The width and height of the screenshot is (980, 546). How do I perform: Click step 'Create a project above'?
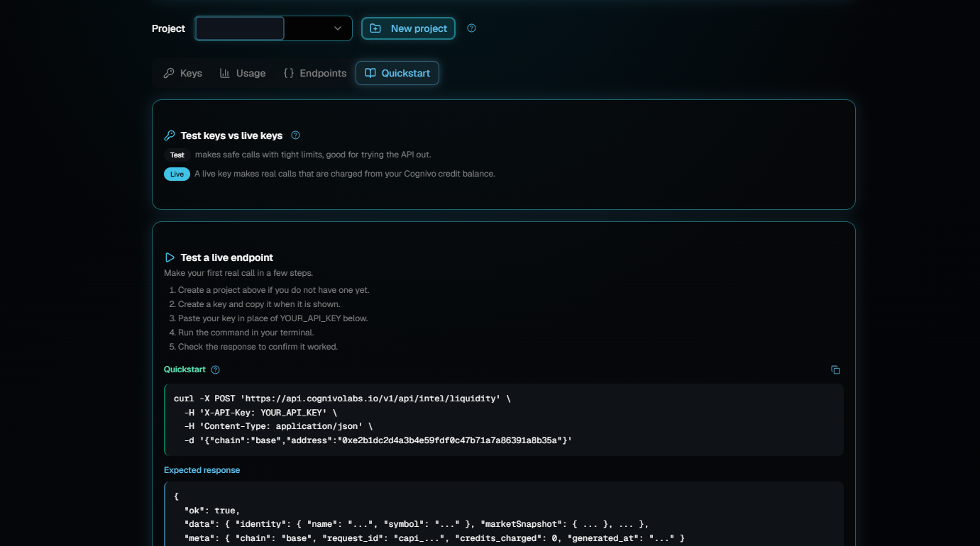coord(273,290)
